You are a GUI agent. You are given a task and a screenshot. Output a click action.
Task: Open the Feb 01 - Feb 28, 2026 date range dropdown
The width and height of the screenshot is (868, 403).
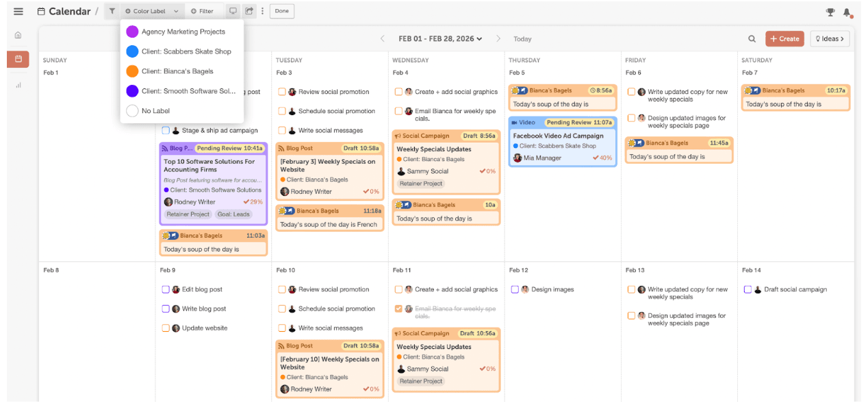coord(440,39)
